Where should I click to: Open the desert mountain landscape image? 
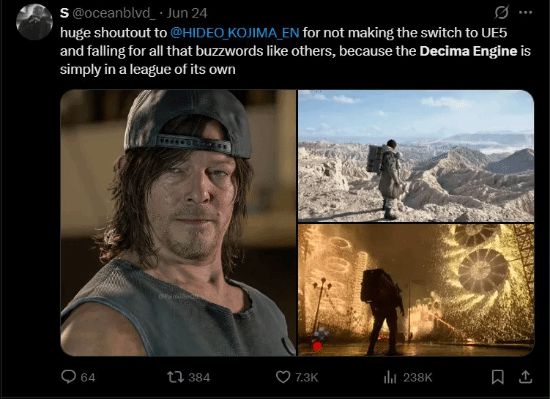pyautogui.click(x=416, y=156)
